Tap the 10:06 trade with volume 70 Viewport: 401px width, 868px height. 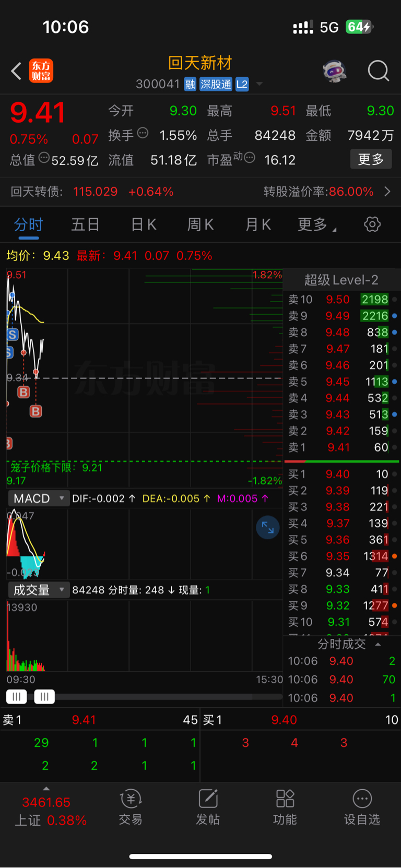point(342,680)
